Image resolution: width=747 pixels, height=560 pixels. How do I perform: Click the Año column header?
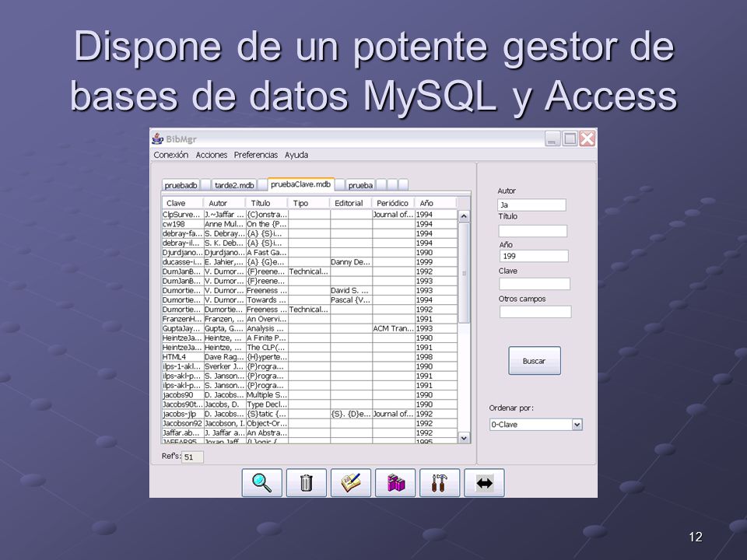pyautogui.click(x=436, y=203)
